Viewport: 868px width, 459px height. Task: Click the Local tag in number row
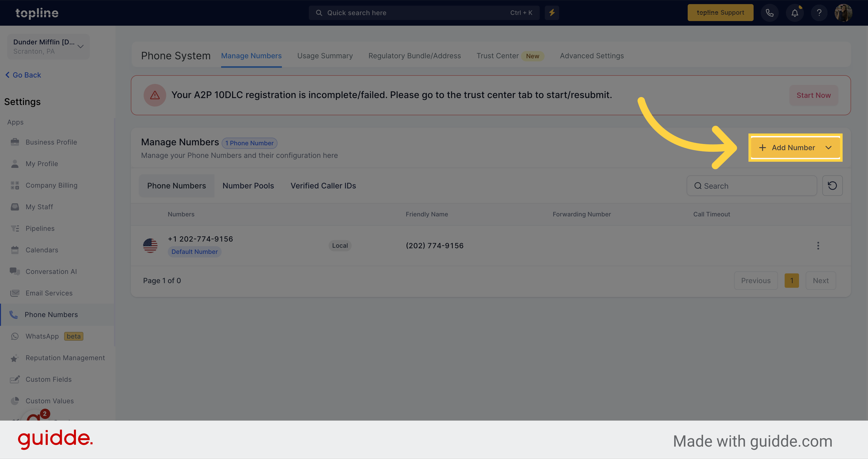340,245
